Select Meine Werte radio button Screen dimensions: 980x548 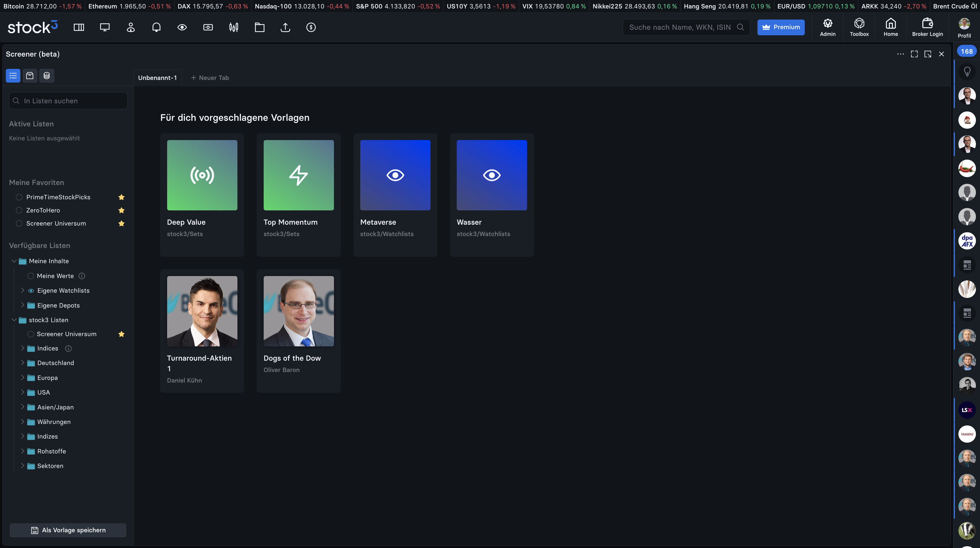31,276
